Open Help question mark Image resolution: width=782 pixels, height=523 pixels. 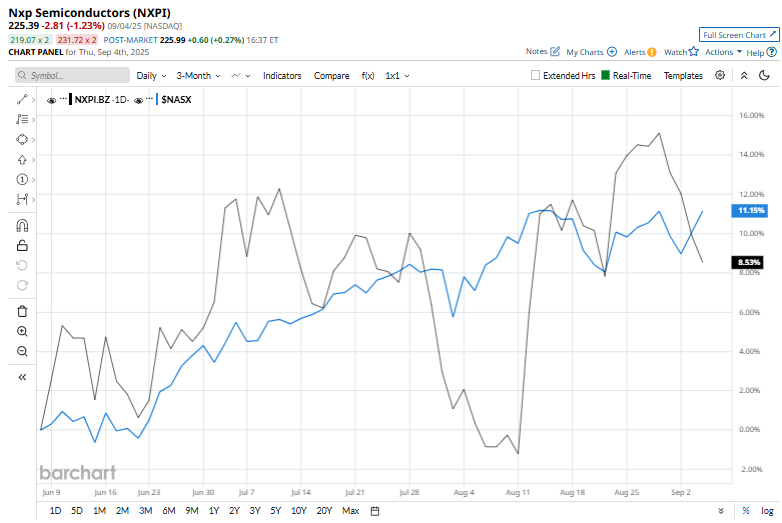pos(772,52)
